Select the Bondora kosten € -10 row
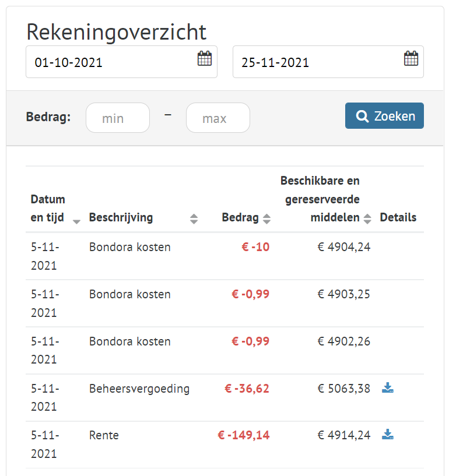The width and height of the screenshot is (449, 476). [x=225, y=256]
